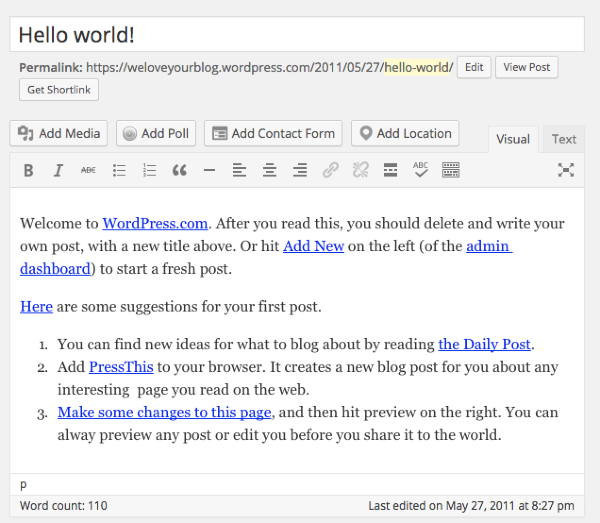Switch to the Text editor tab

[x=564, y=139]
